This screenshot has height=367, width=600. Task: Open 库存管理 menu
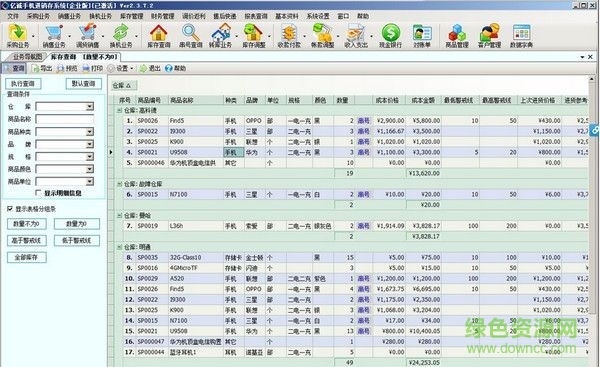[131, 16]
